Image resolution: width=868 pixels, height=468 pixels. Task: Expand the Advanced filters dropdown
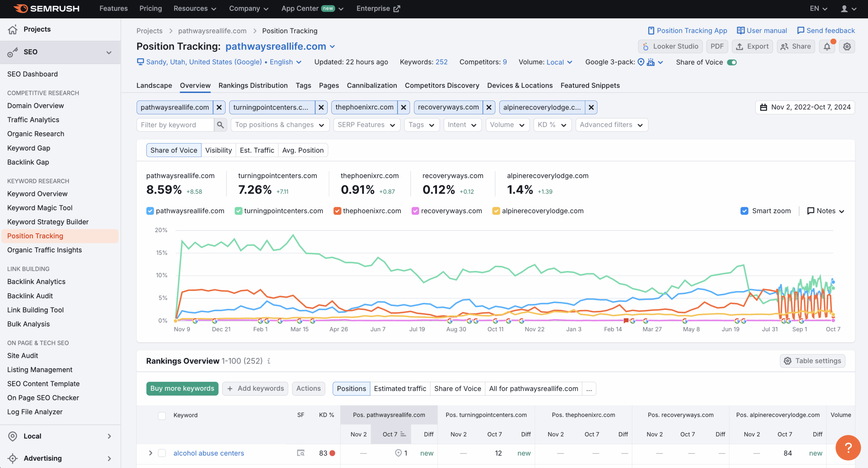click(x=611, y=125)
